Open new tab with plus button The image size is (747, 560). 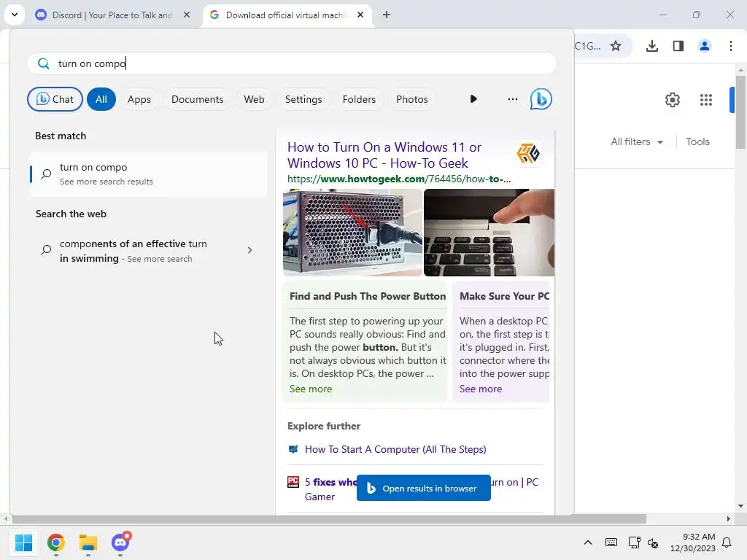[x=387, y=15]
